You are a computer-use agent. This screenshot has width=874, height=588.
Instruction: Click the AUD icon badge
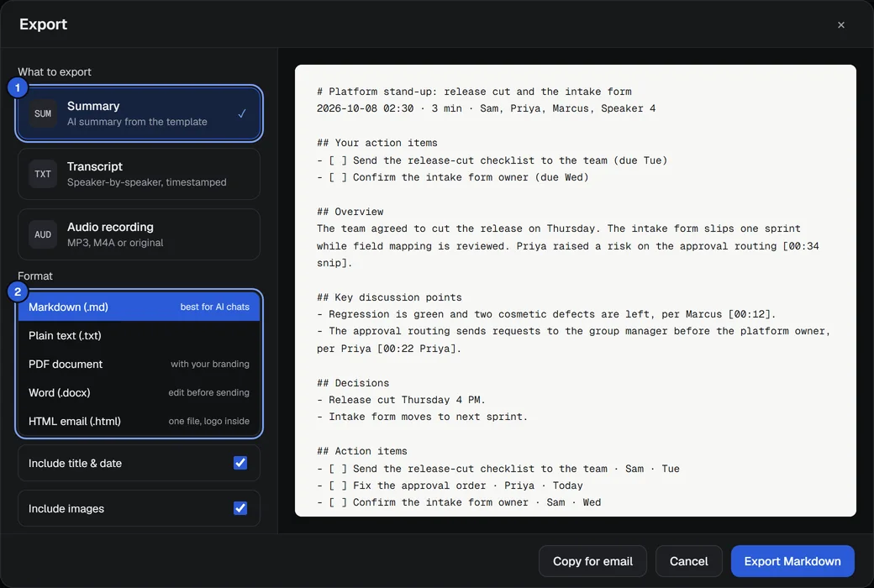tap(43, 234)
